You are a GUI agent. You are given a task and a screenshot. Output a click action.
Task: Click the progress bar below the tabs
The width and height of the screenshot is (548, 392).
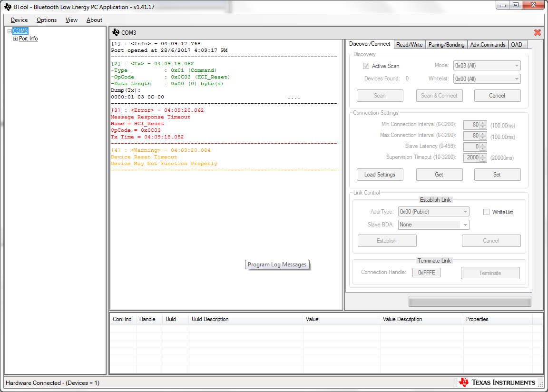tap(470, 302)
